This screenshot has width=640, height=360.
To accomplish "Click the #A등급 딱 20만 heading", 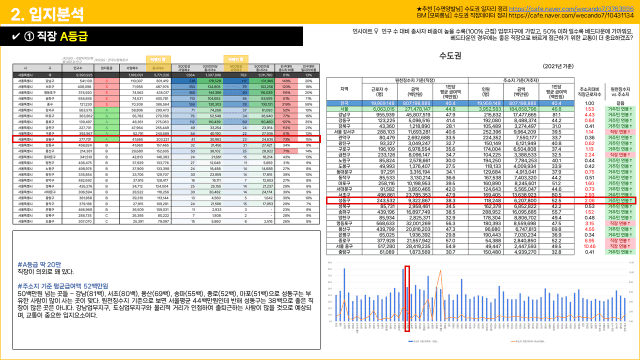I will coord(39,264).
